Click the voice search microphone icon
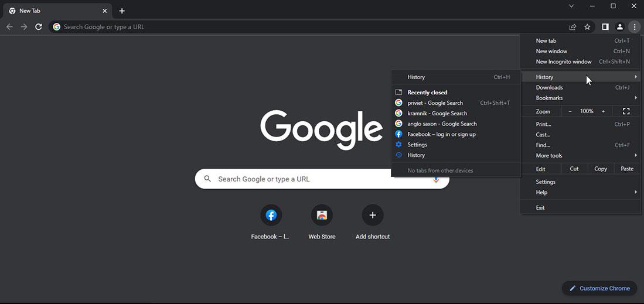Viewport: 644px width, 304px height. (x=436, y=179)
